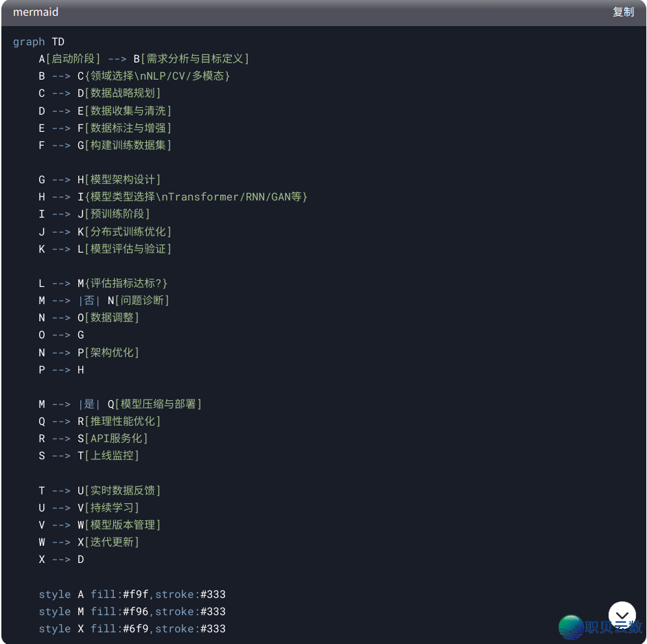Click the 'graph TD' line of code
This screenshot has width=647, height=644.
pyautogui.click(x=38, y=42)
